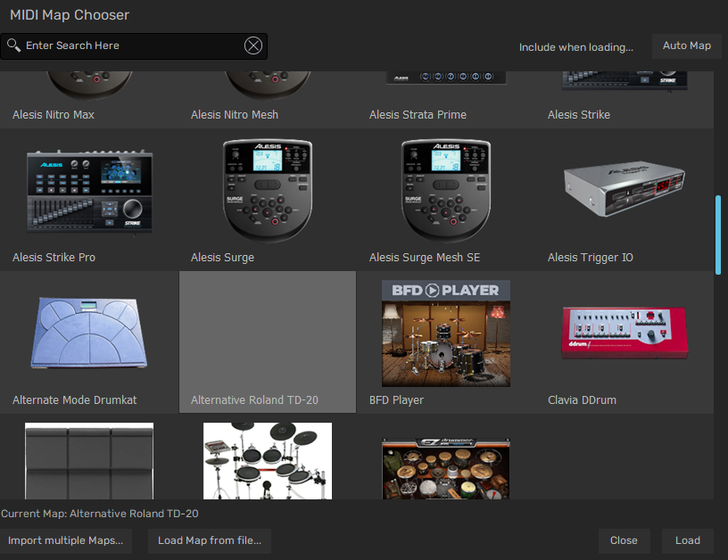The height and width of the screenshot is (560, 728).
Task: Click the magnifier search icon
Action: (x=13, y=45)
